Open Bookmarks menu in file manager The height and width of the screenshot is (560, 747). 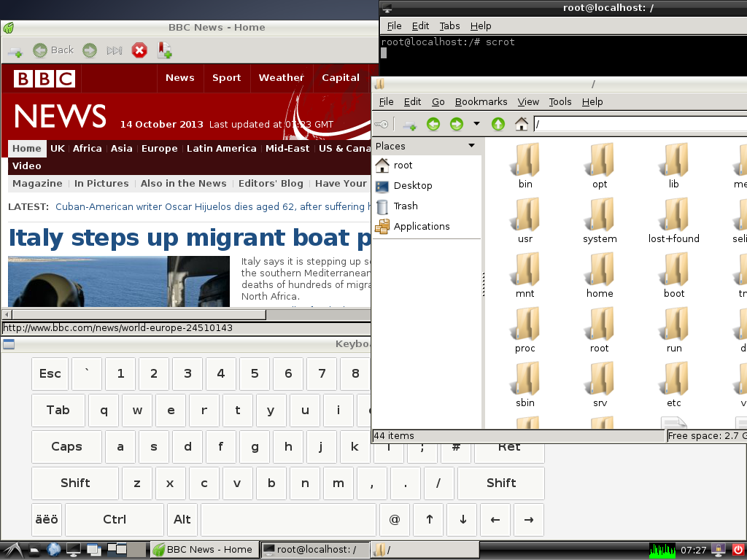tap(481, 101)
